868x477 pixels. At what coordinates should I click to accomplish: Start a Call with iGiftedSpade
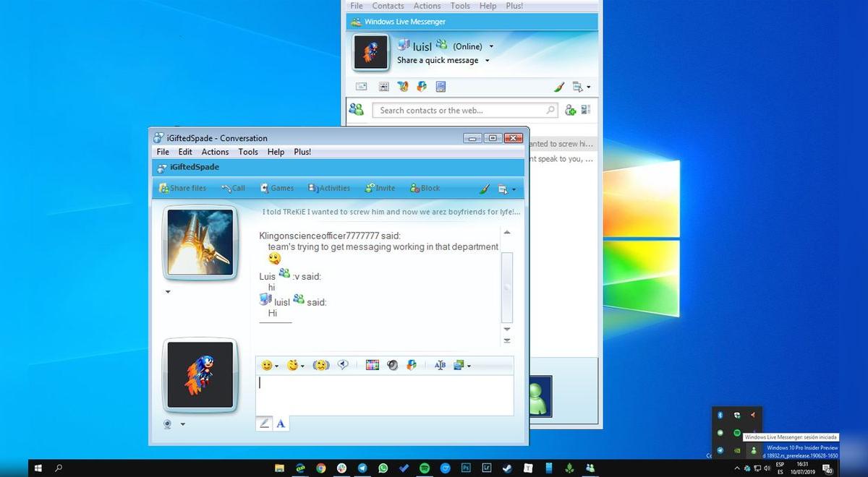(233, 188)
